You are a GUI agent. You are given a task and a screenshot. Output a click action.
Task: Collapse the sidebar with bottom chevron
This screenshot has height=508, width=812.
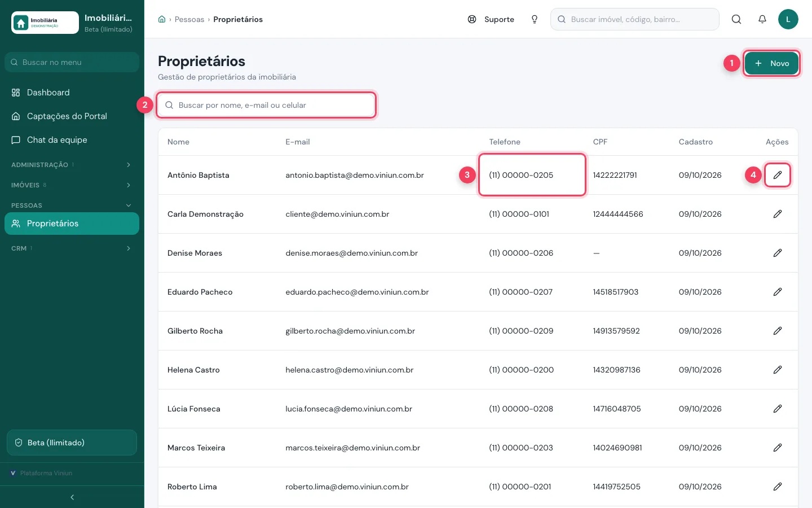[x=72, y=497]
